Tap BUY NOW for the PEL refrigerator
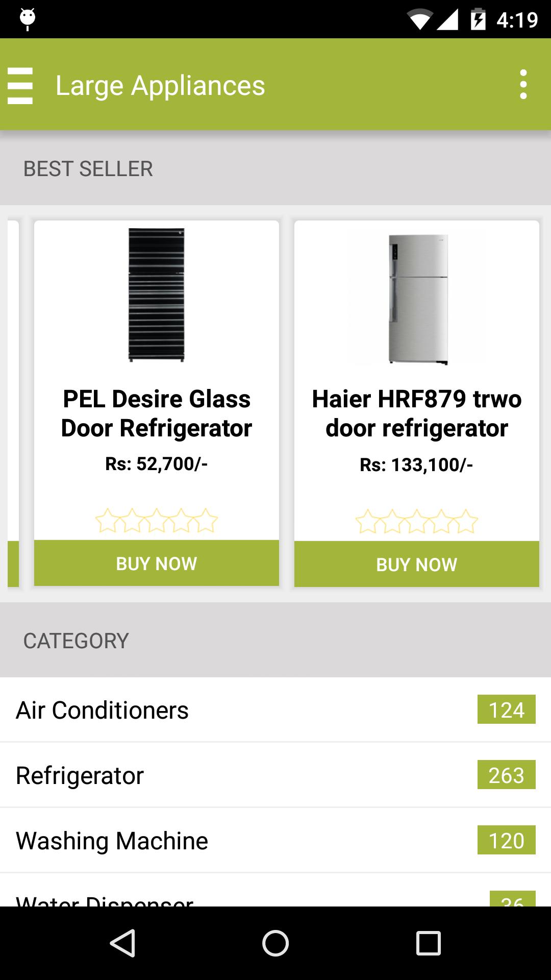Screen dimensions: 551x980 point(156,563)
